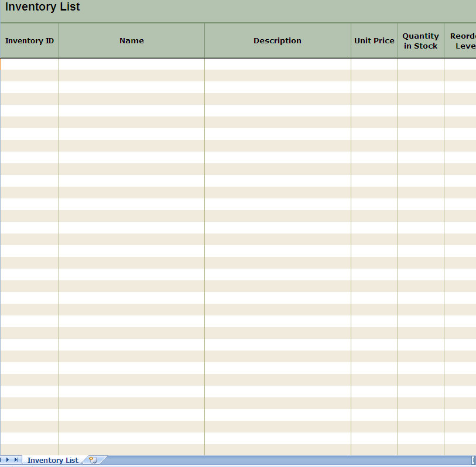
Task: Click the first empty Name cell
Action: click(131, 63)
